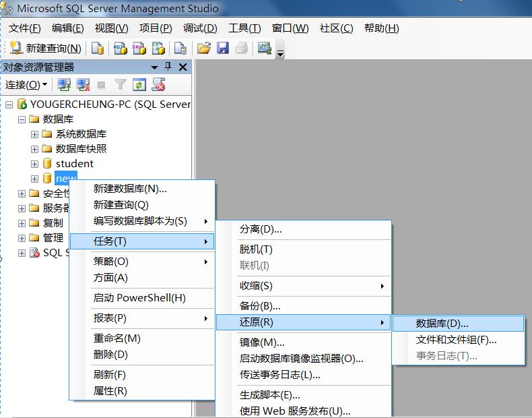The image size is (532, 418).
Task: Click 还原(R) in tasks submenu
Action: [x=304, y=322]
